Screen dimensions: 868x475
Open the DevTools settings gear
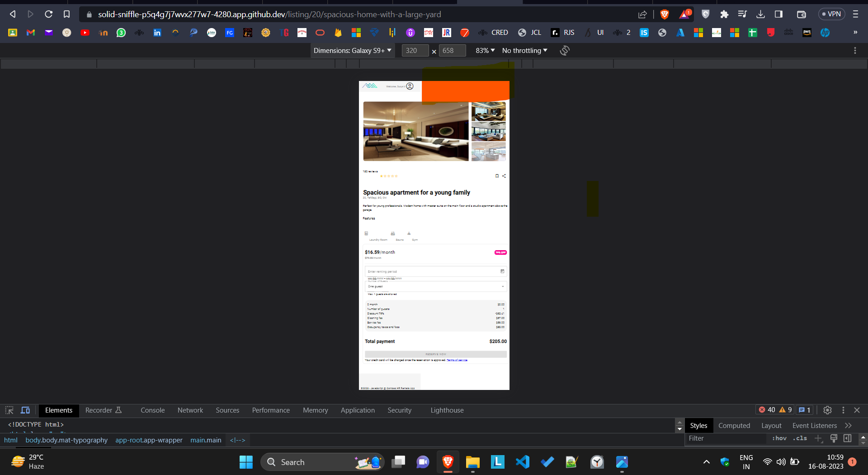827,410
